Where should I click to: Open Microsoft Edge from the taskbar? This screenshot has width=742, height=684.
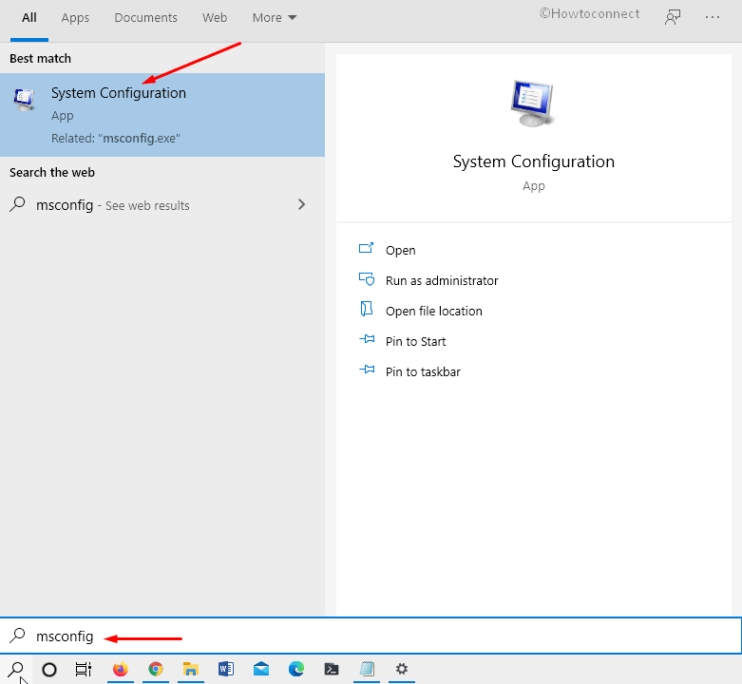pyautogui.click(x=296, y=669)
